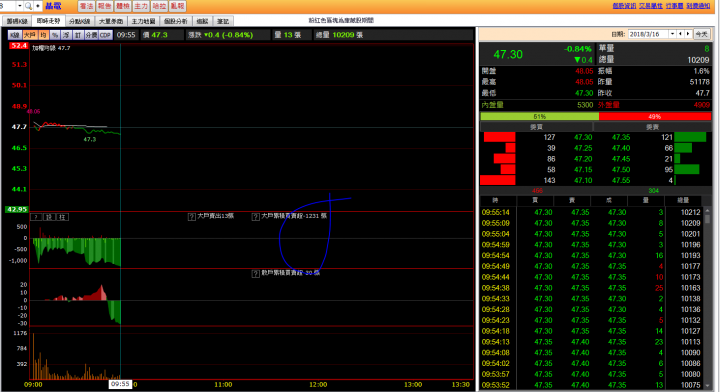Click the 今天 today button
Viewport: 720px width, 392px height.
[x=701, y=34]
